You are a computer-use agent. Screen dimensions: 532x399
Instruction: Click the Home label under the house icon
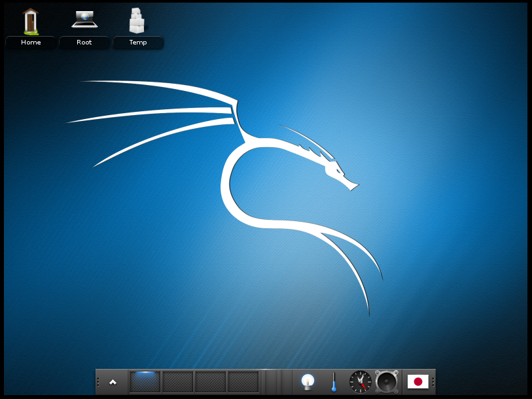click(31, 43)
